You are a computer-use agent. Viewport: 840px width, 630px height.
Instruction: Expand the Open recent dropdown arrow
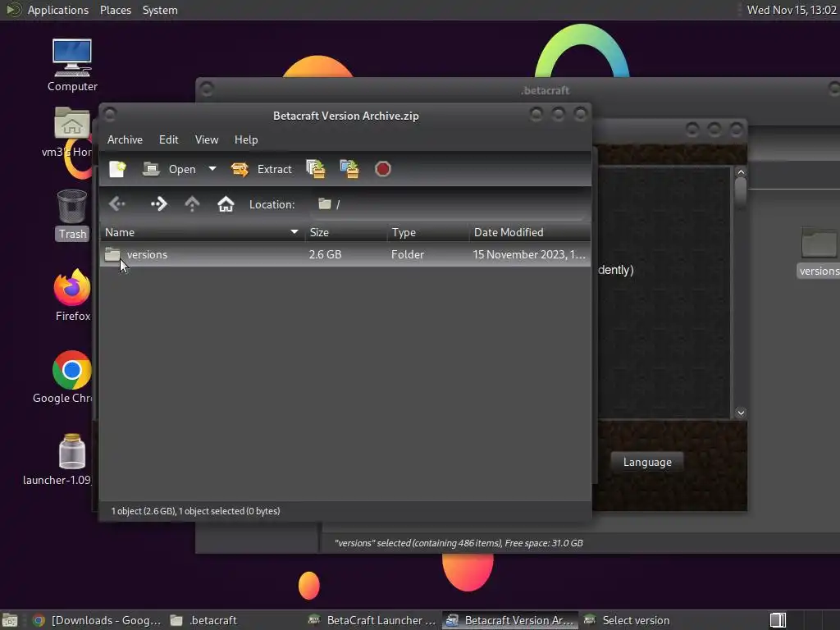coord(212,169)
